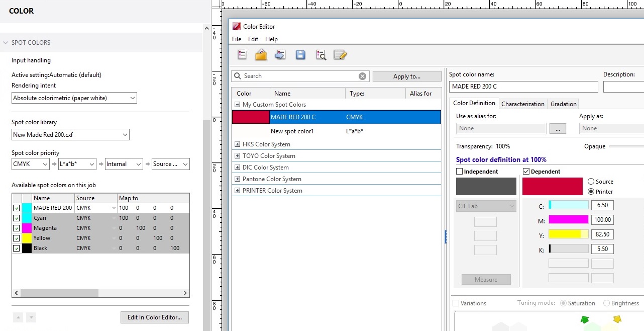
Task: Open the Rendering intent dropdown
Action: [x=74, y=98]
